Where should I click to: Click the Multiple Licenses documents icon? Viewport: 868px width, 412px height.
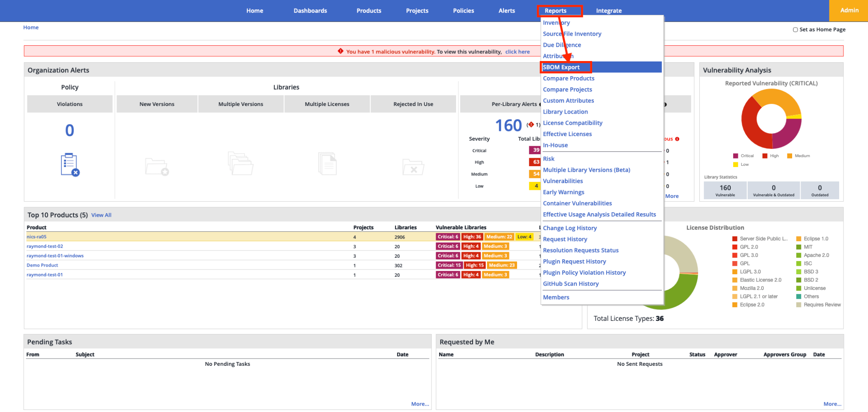coord(327,164)
